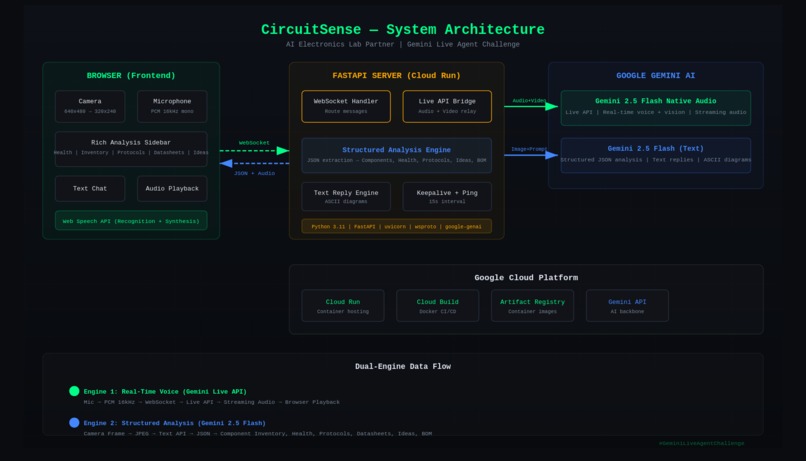Image resolution: width=806 pixels, height=461 pixels.
Task: Click the Engine 1: Real-Time Voice text
Action: click(x=165, y=392)
